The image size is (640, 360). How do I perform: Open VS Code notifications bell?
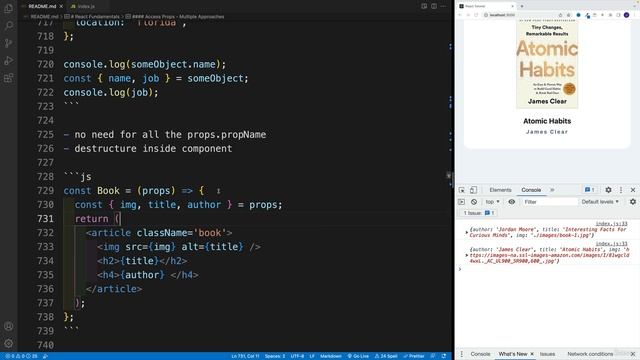pyautogui.click(x=444, y=356)
